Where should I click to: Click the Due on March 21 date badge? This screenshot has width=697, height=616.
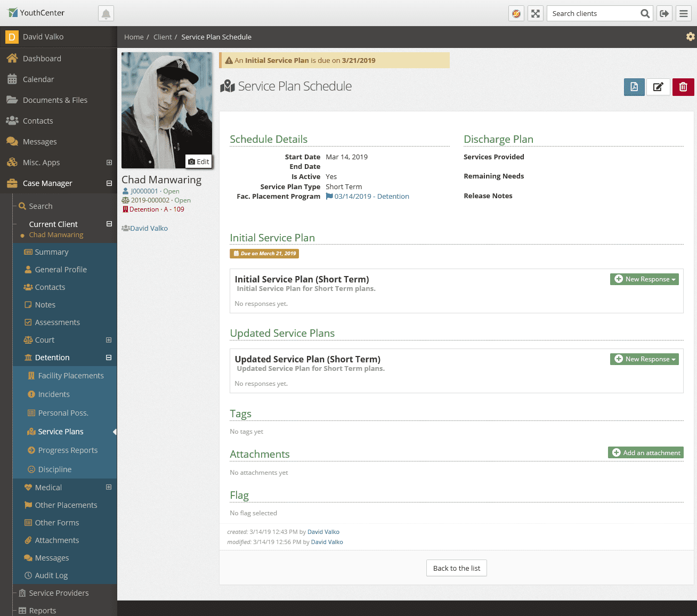(x=264, y=253)
